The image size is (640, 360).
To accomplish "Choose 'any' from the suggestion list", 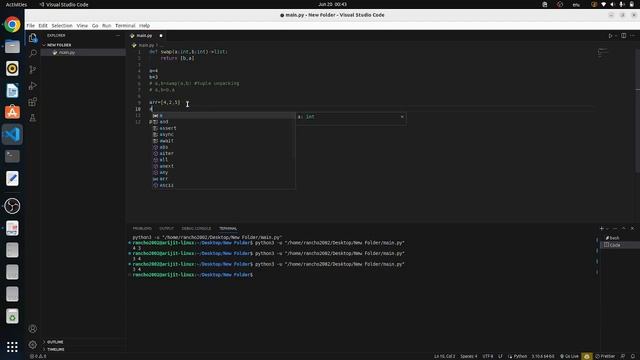I will coord(224,173).
